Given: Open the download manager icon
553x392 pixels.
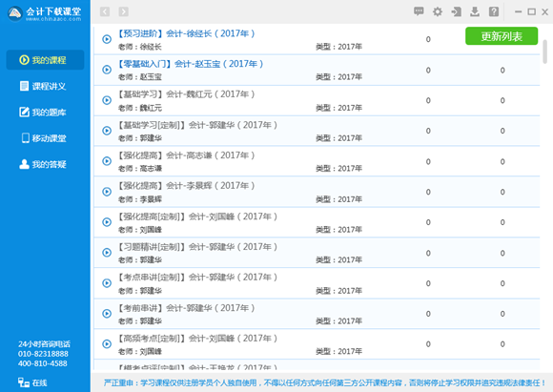Looking at the screenshot, I should click(x=475, y=11).
